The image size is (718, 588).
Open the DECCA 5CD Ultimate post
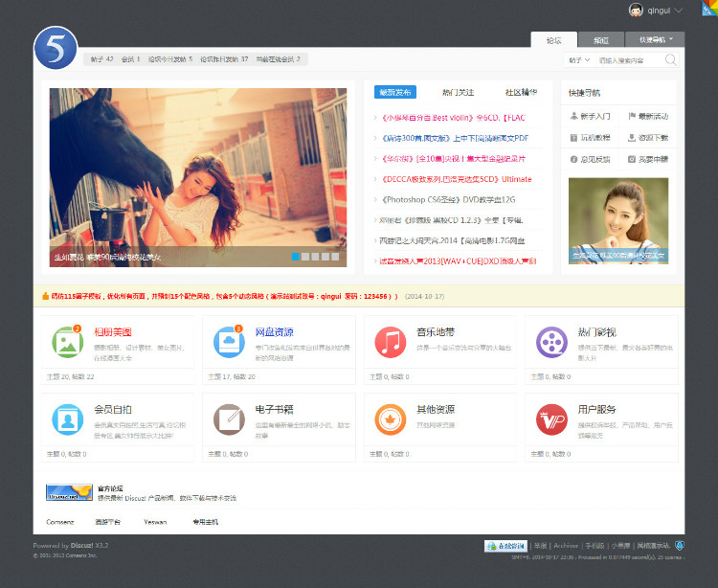click(457, 179)
